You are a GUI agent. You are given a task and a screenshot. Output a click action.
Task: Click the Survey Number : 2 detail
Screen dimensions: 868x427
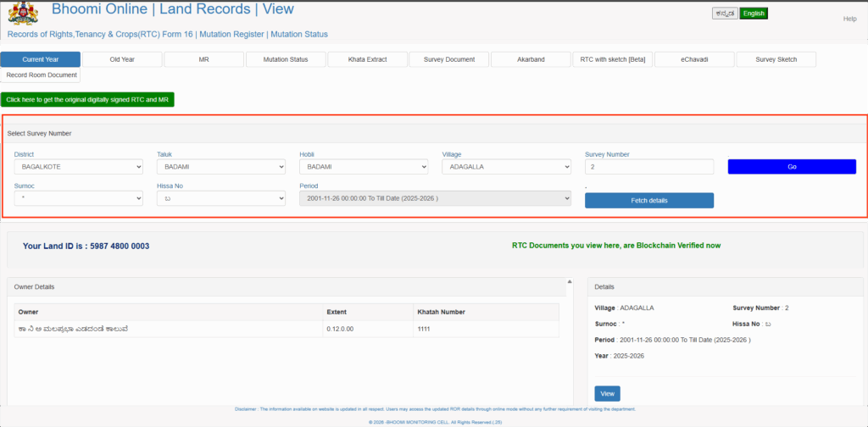pos(760,308)
